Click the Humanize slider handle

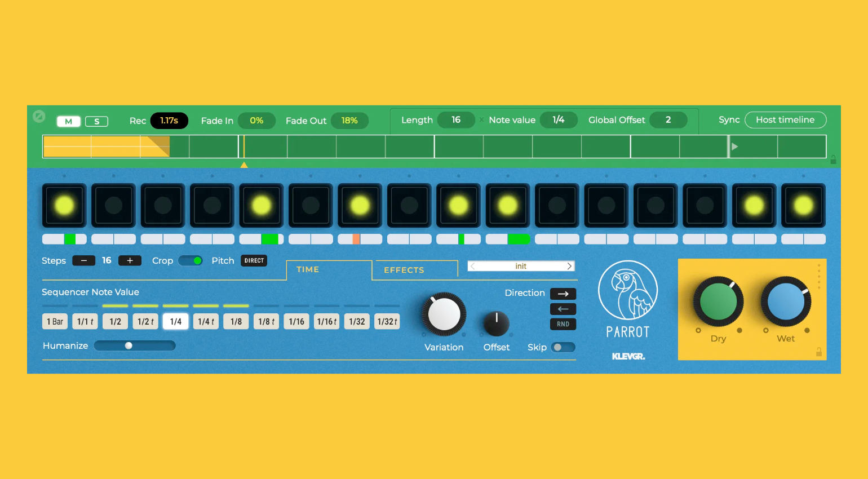(129, 345)
